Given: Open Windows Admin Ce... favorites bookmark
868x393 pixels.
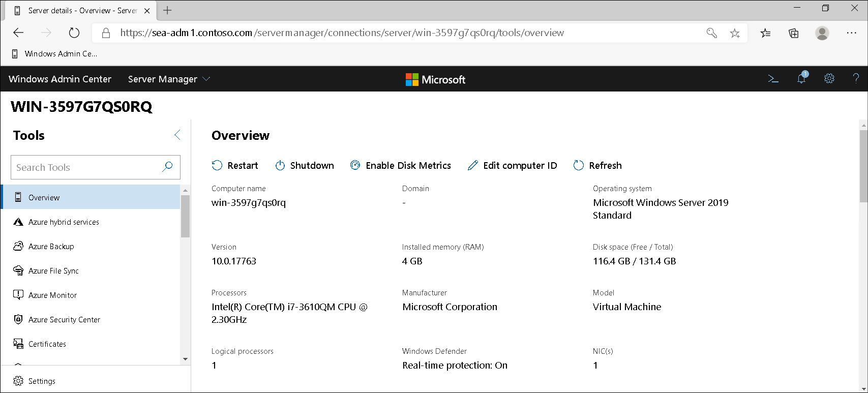Looking at the screenshot, I should coord(54,53).
